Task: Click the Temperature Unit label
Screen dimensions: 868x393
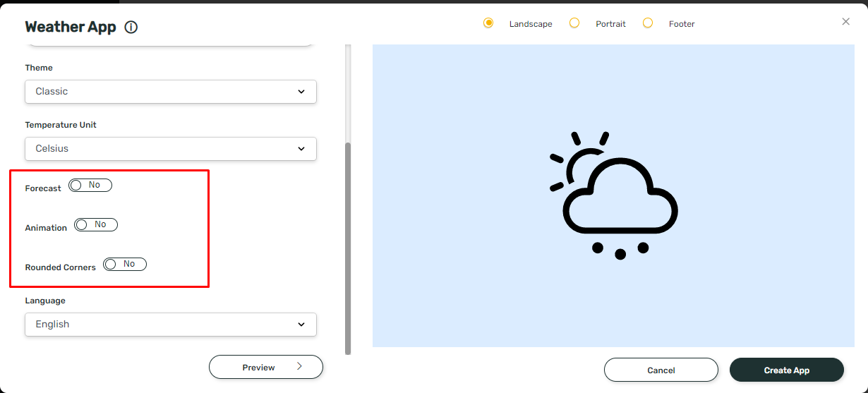Action: pos(61,125)
